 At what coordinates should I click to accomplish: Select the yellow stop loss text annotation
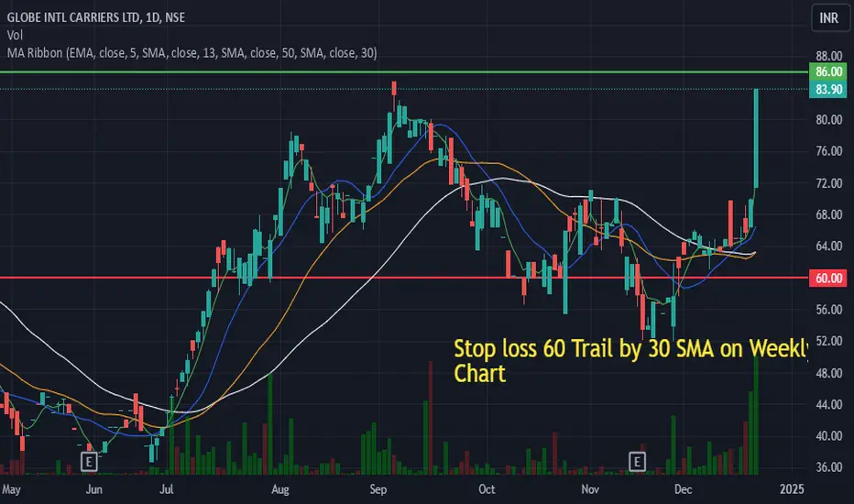tap(630, 361)
